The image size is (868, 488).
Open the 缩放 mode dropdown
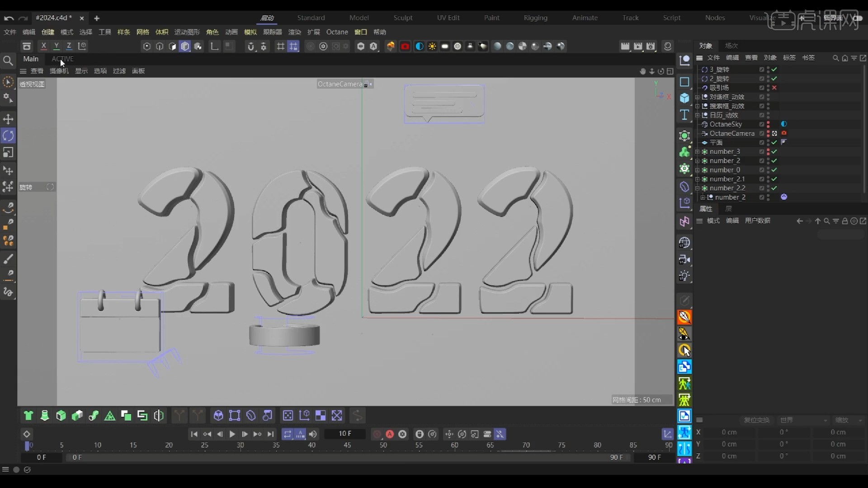(849, 420)
